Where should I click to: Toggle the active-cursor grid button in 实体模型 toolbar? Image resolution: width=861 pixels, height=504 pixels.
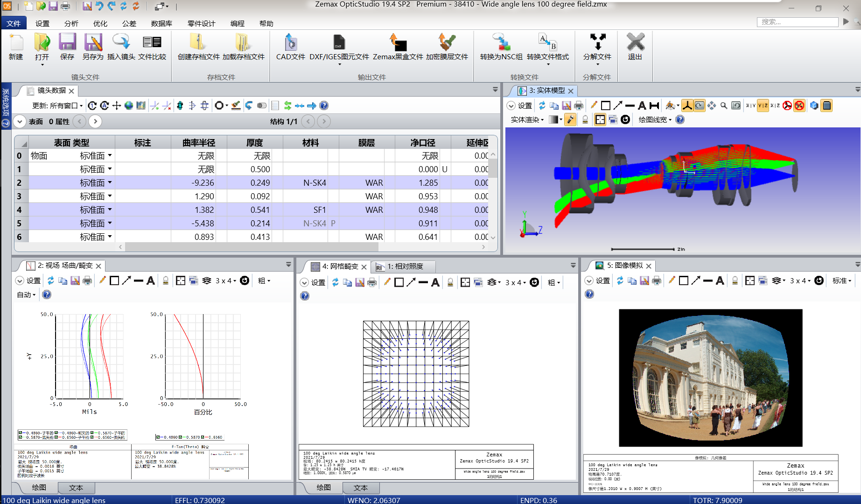pyautogui.click(x=600, y=119)
